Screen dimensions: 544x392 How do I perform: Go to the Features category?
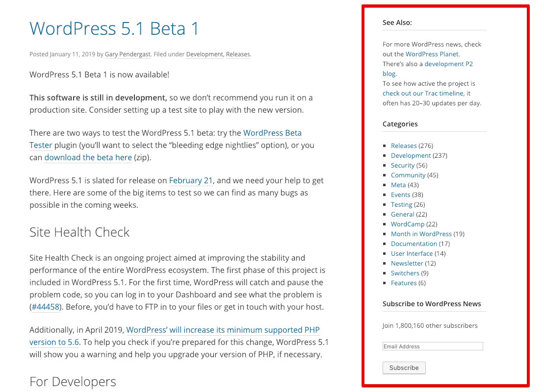pos(404,283)
